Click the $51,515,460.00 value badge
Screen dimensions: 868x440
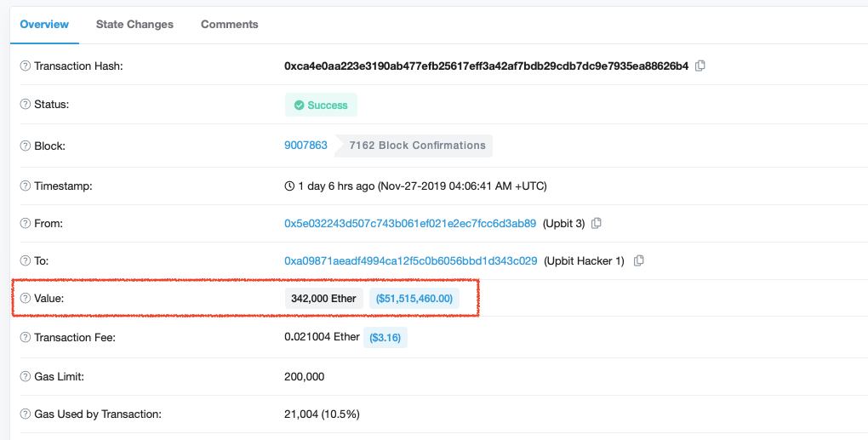click(414, 299)
